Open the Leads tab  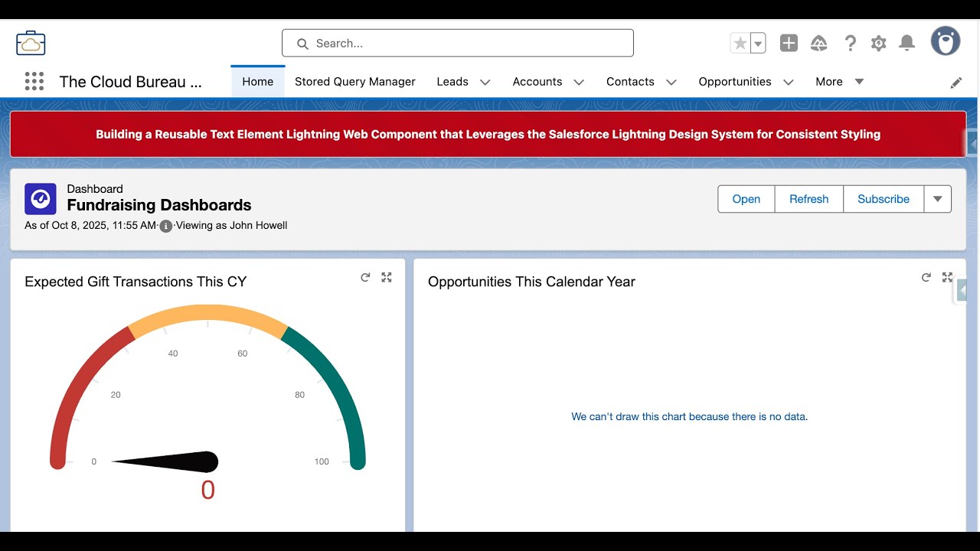pyautogui.click(x=452, y=82)
